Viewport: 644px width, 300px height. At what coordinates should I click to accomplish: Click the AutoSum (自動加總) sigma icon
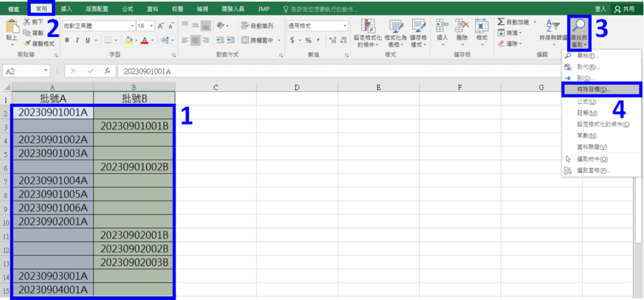pos(501,22)
